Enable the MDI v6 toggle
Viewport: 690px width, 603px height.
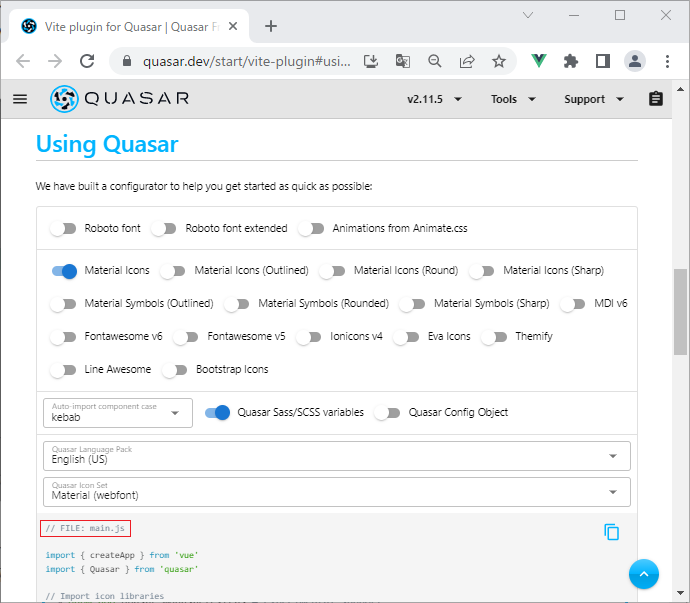[573, 304]
